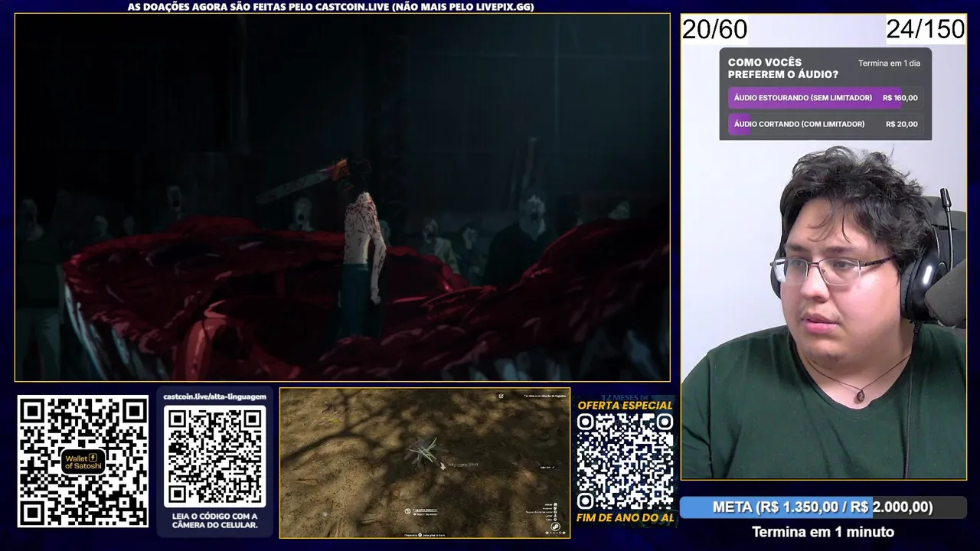
Task: Click the 24/150 counter
Action: 926,30
